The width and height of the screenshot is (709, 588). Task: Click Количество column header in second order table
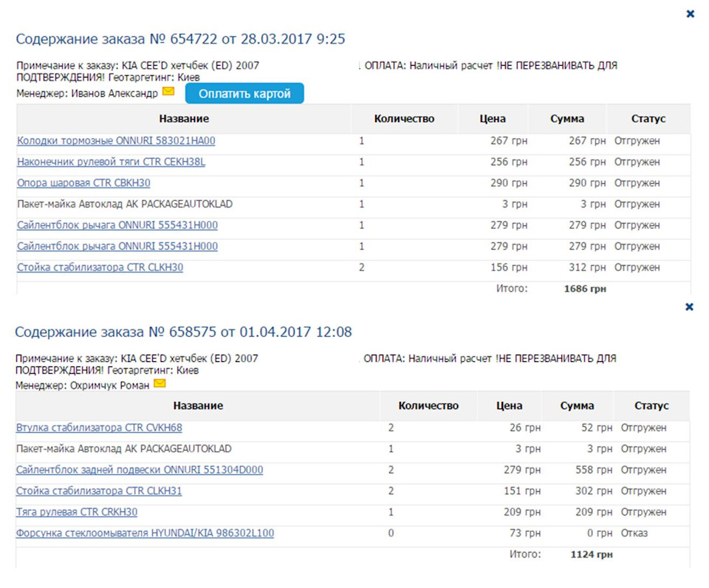(x=428, y=406)
